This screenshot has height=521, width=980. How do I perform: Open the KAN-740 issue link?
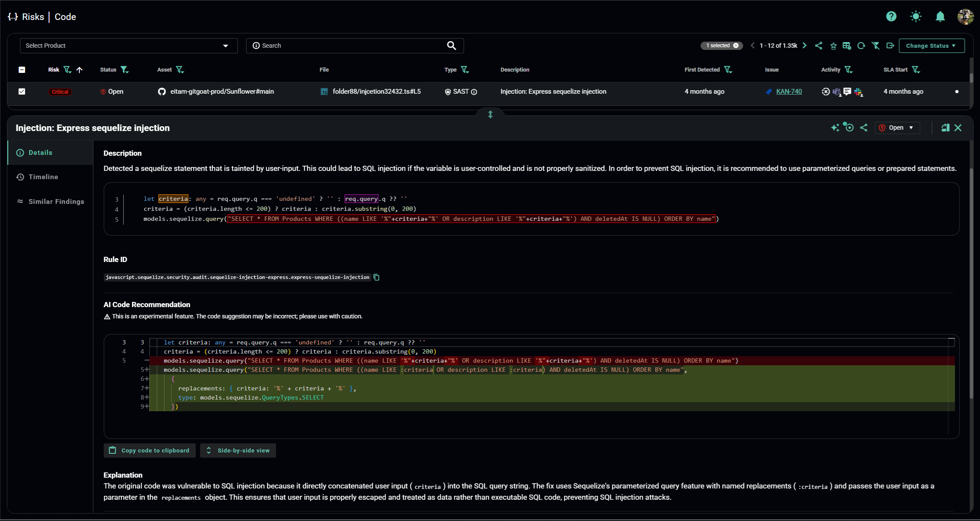(x=789, y=92)
